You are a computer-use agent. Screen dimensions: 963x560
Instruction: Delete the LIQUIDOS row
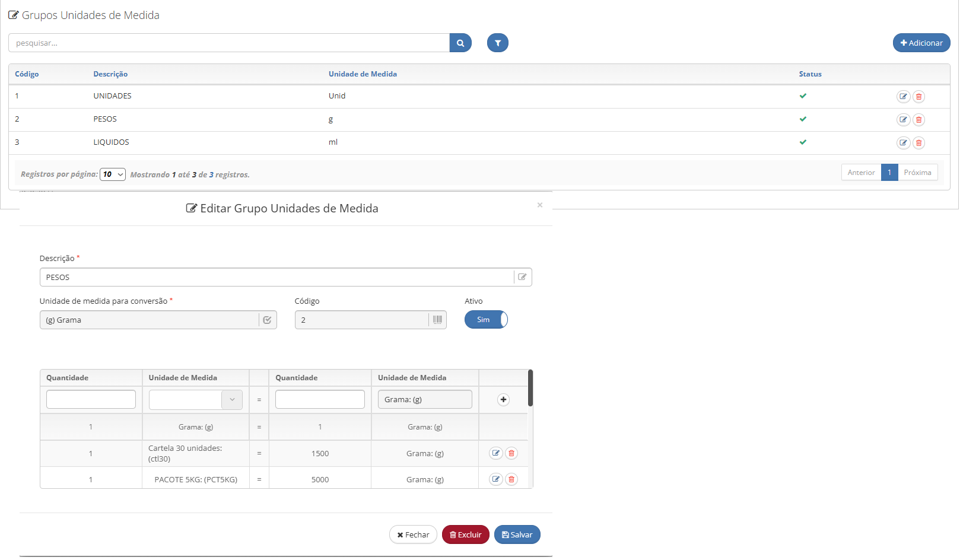click(x=918, y=142)
